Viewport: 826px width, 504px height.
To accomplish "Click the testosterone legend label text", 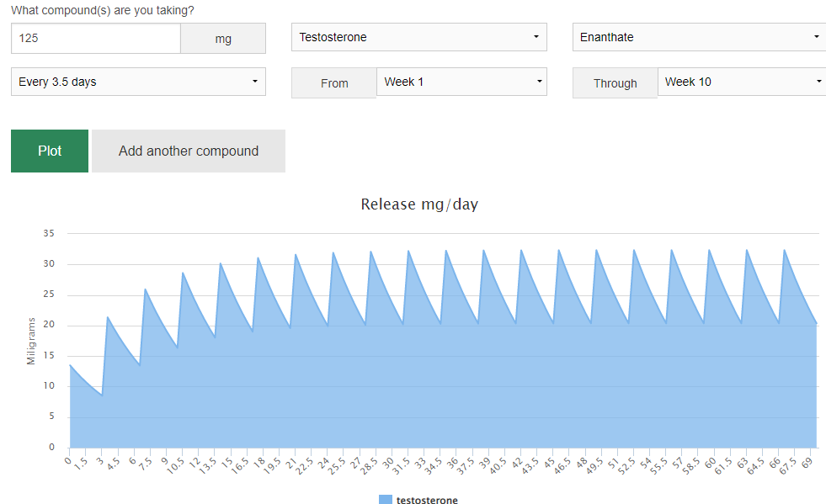I will tap(427, 500).
